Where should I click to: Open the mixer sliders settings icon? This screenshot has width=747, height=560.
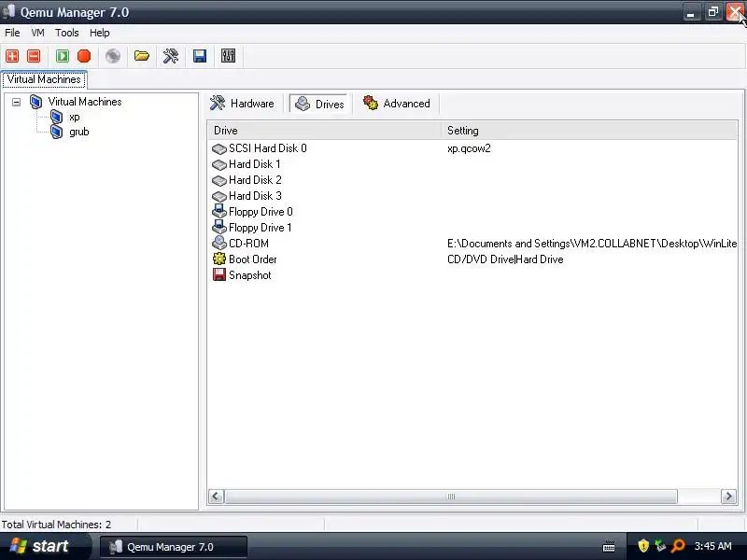[228, 56]
